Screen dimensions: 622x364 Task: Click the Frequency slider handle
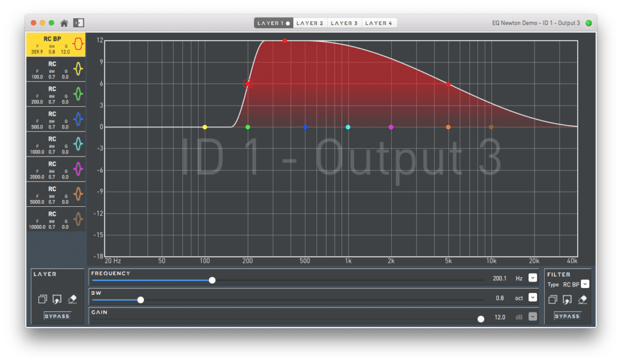212,280
